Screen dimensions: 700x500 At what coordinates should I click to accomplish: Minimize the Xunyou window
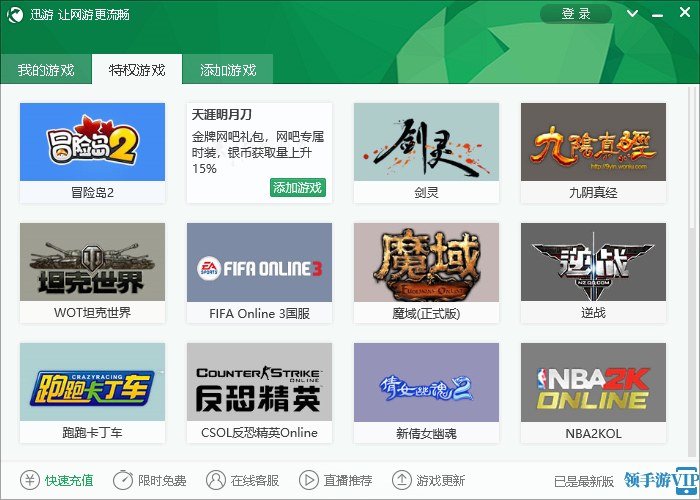point(657,14)
